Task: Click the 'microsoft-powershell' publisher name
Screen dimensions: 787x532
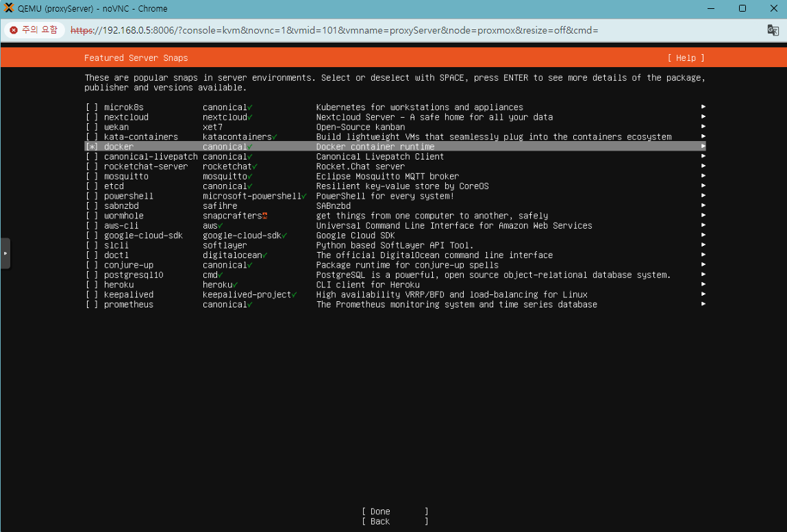Action: click(252, 197)
